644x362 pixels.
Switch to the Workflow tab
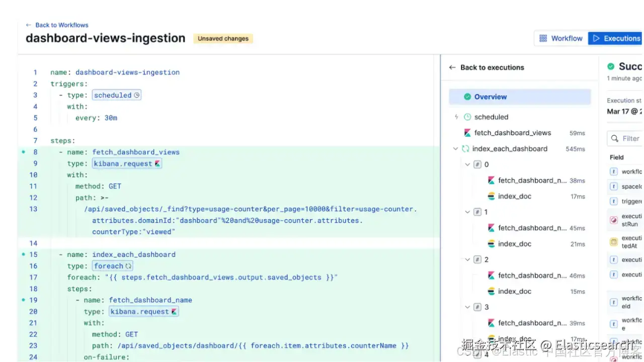click(560, 38)
